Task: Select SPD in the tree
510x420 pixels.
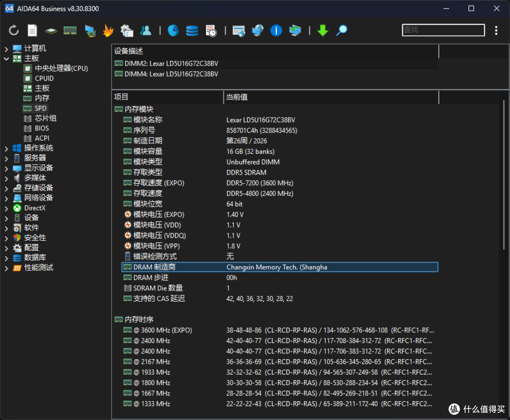Action: tap(41, 108)
